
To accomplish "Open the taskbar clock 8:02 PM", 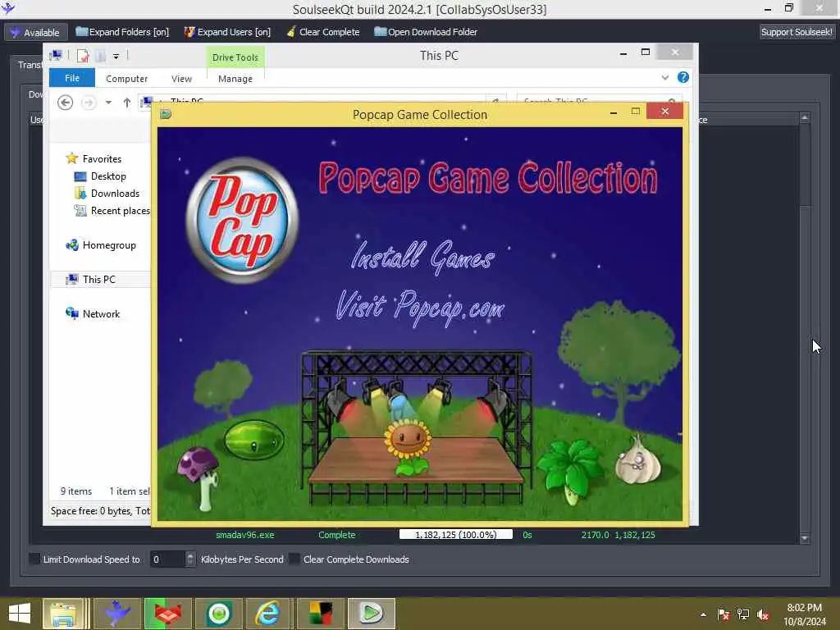I will click(805, 614).
